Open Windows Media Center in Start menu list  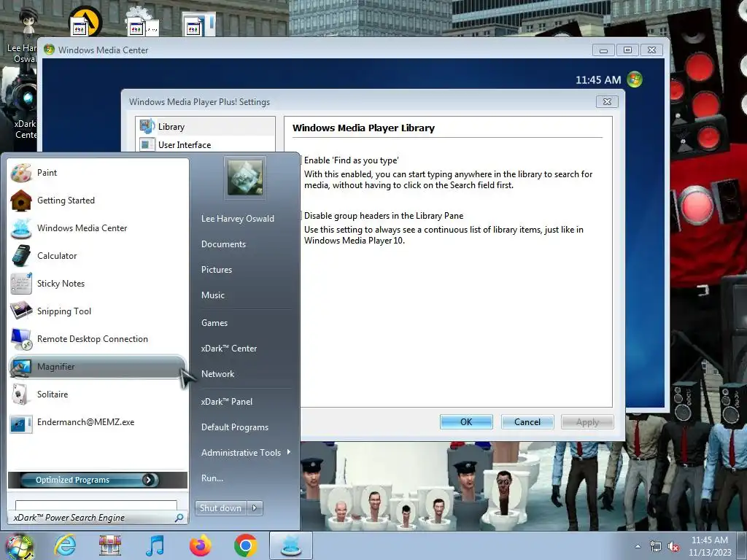[98, 228]
